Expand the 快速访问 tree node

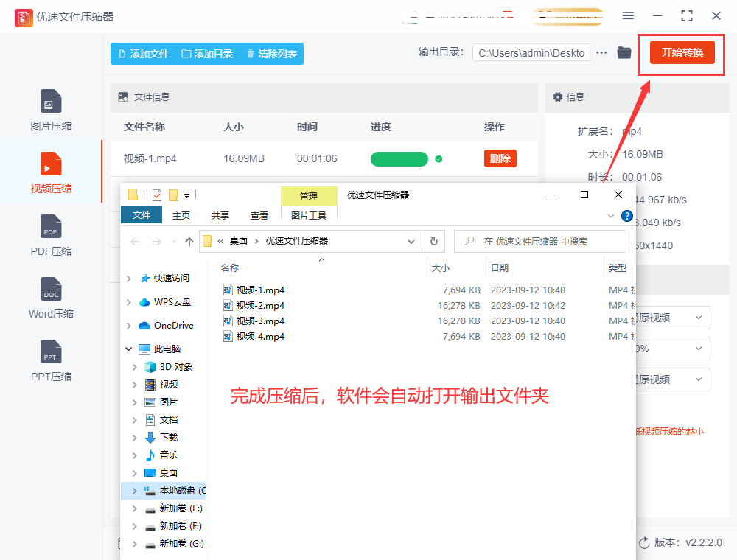[129, 279]
